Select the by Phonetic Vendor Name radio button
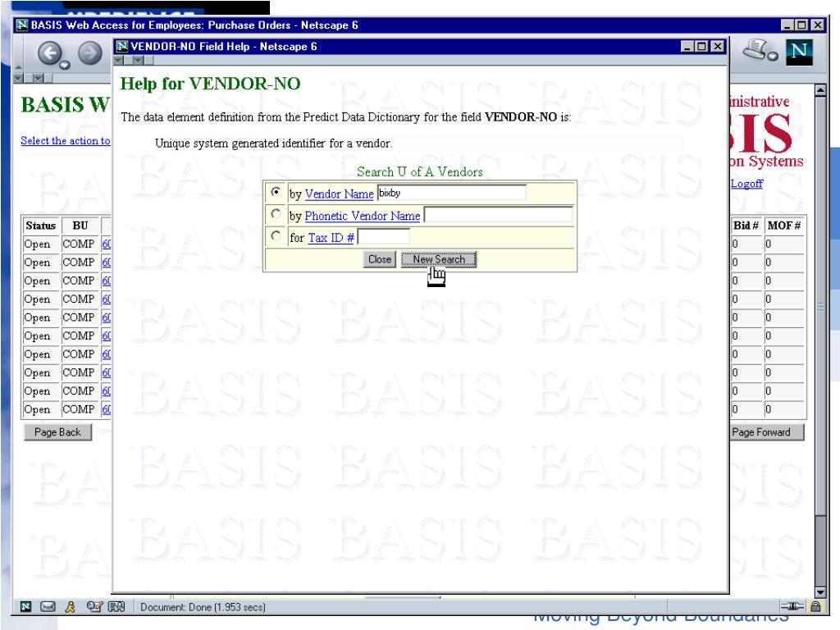 point(276,214)
